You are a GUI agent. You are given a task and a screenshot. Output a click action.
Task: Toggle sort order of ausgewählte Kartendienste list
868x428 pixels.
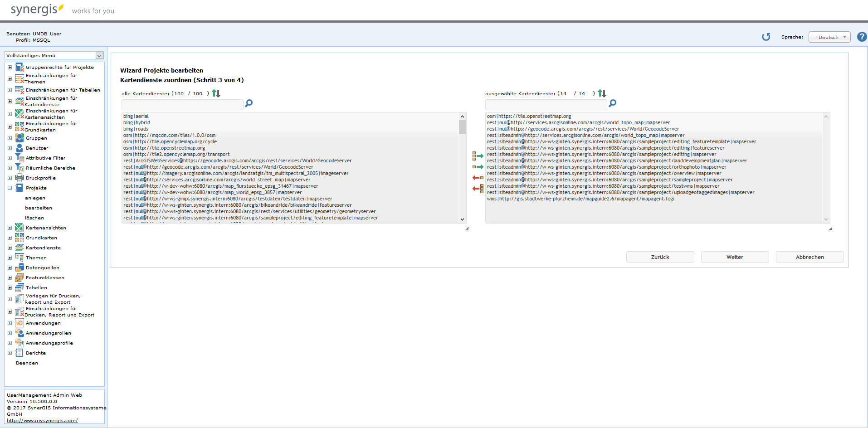pyautogui.click(x=602, y=93)
